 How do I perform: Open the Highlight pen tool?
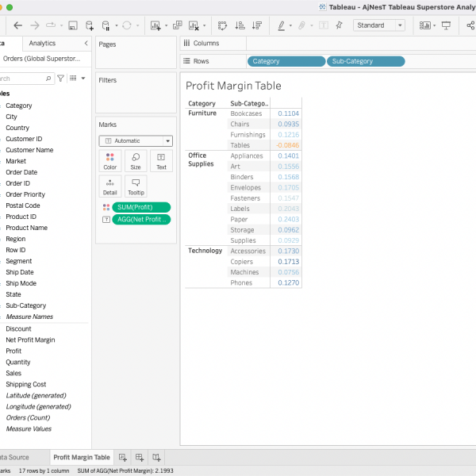[282, 25]
